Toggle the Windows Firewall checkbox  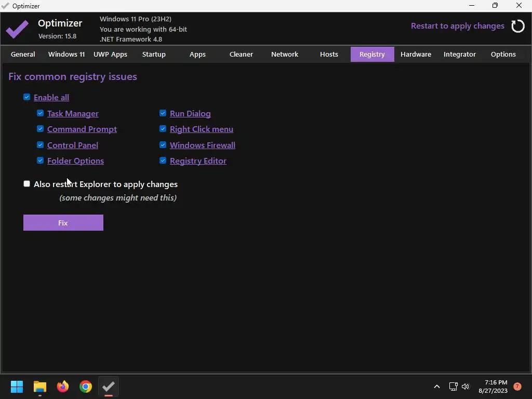pyautogui.click(x=163, y=145)
